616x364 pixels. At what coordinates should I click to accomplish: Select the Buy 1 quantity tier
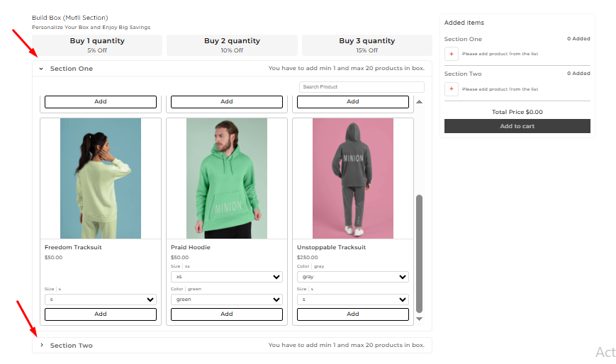(97, 45)
